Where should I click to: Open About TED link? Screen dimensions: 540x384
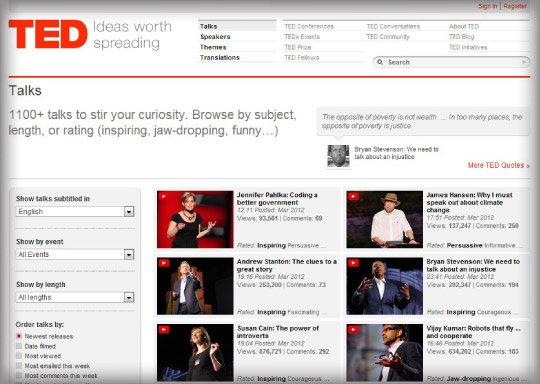click(464, 27)
